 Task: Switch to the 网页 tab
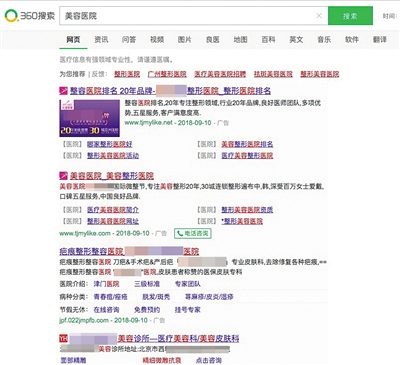(x=73, y=40)
